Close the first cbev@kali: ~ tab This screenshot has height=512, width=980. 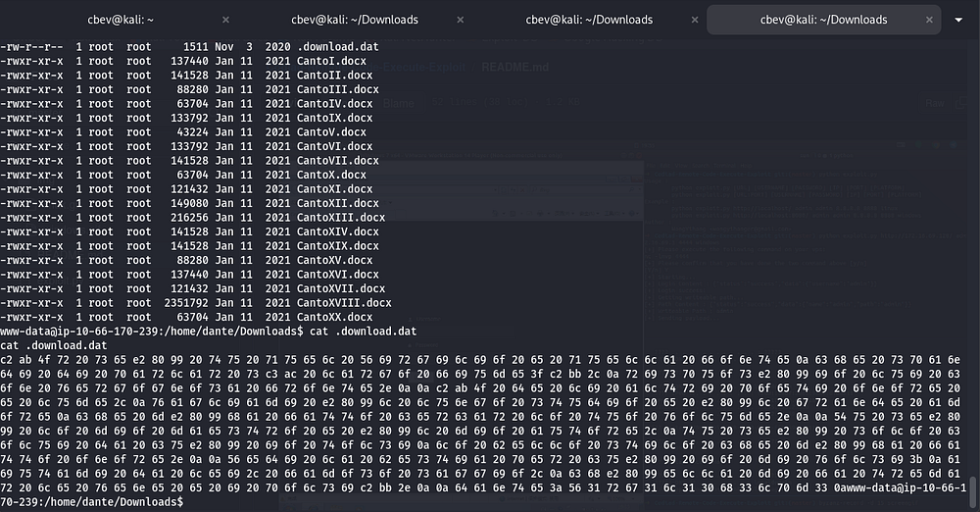(225, 20)
